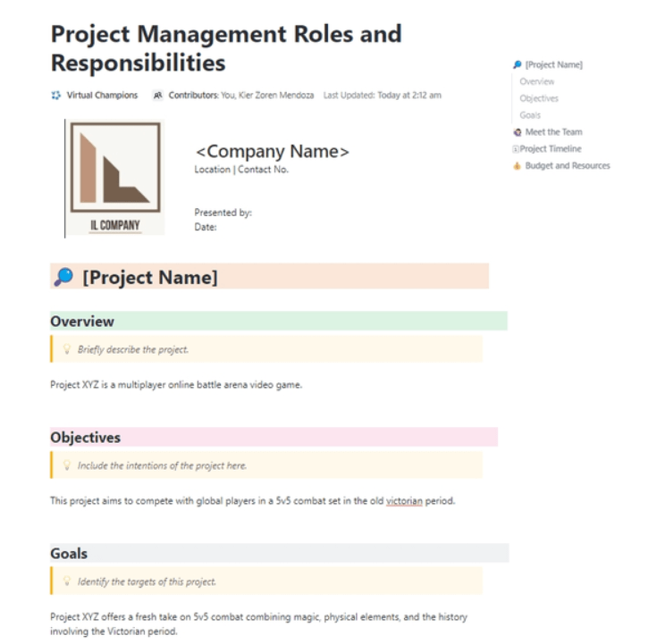
Task: Click the lightbulb icon in Goals hint
Action: [67, 581]
